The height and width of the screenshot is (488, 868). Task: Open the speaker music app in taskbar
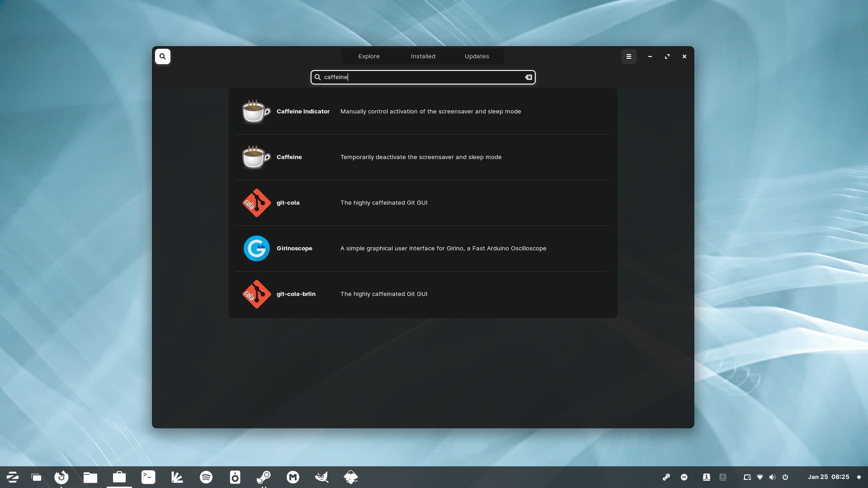[x=235, y=477]
